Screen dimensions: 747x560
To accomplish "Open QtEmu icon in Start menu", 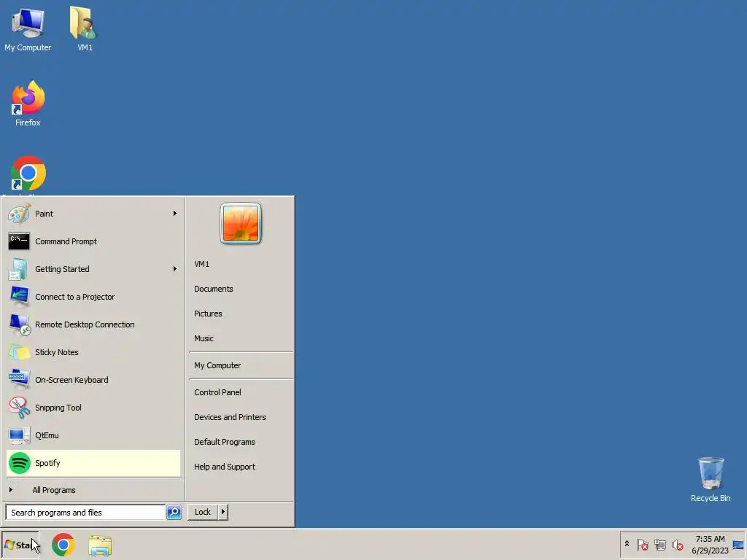I will (19, 435).
